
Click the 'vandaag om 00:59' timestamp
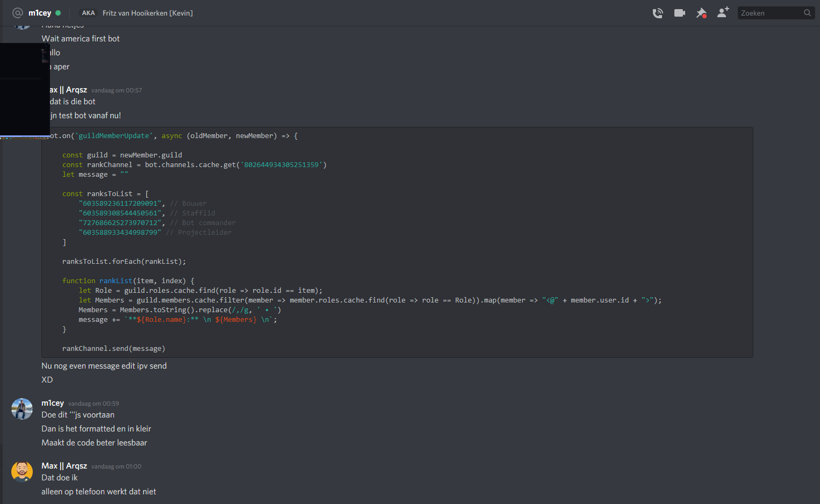click(93, 404)
